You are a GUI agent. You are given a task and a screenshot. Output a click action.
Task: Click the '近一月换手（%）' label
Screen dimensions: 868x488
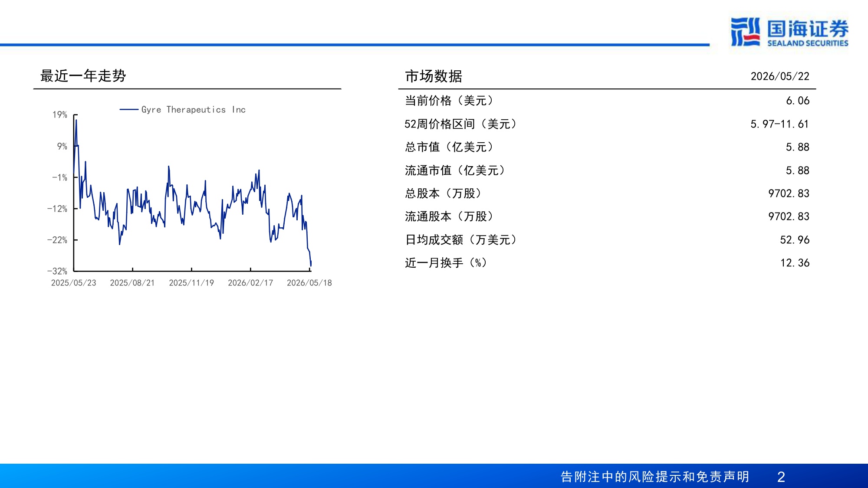pyautogui.click(x=446, y=263)
